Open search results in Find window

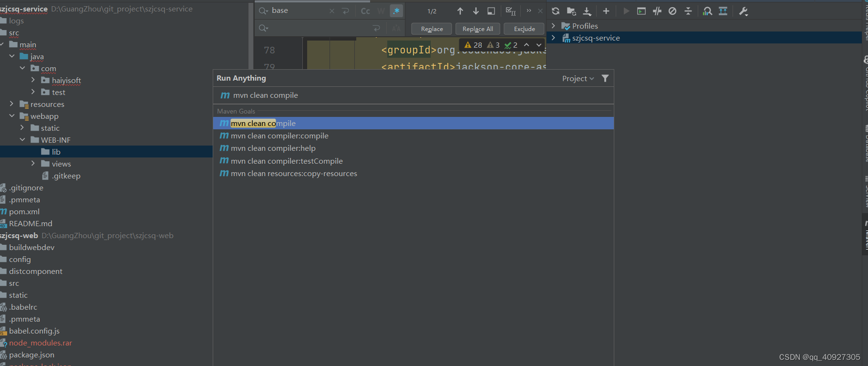(491, 11)
